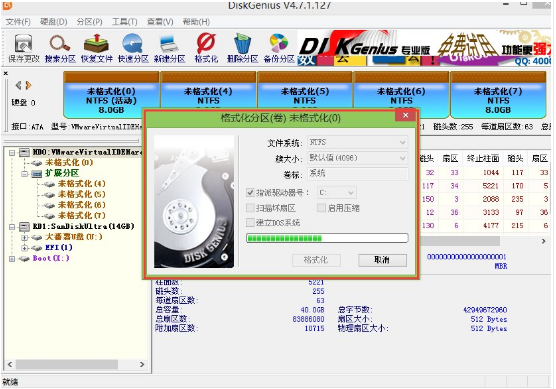Open the 硬盘(D) menu
The image size is (556, 389).
coord(54,22)
